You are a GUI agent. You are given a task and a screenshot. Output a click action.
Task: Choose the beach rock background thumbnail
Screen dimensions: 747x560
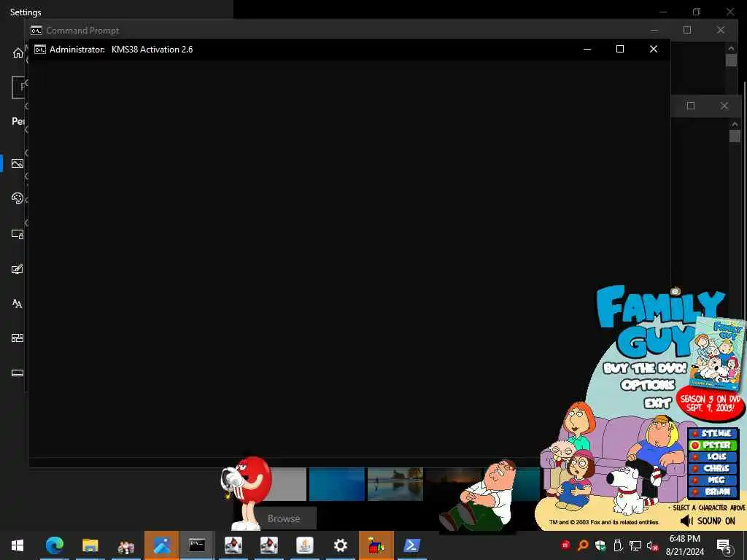395,484
